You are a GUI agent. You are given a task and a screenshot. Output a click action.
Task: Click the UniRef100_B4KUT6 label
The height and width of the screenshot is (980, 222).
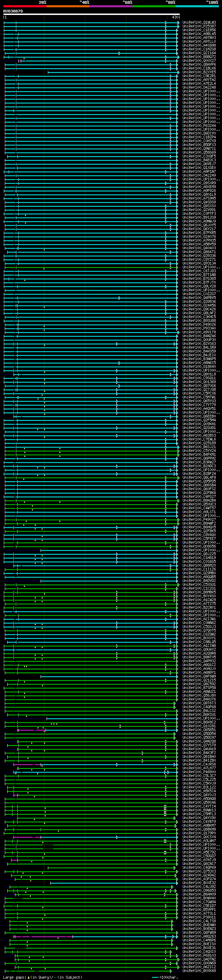(199, 699)
